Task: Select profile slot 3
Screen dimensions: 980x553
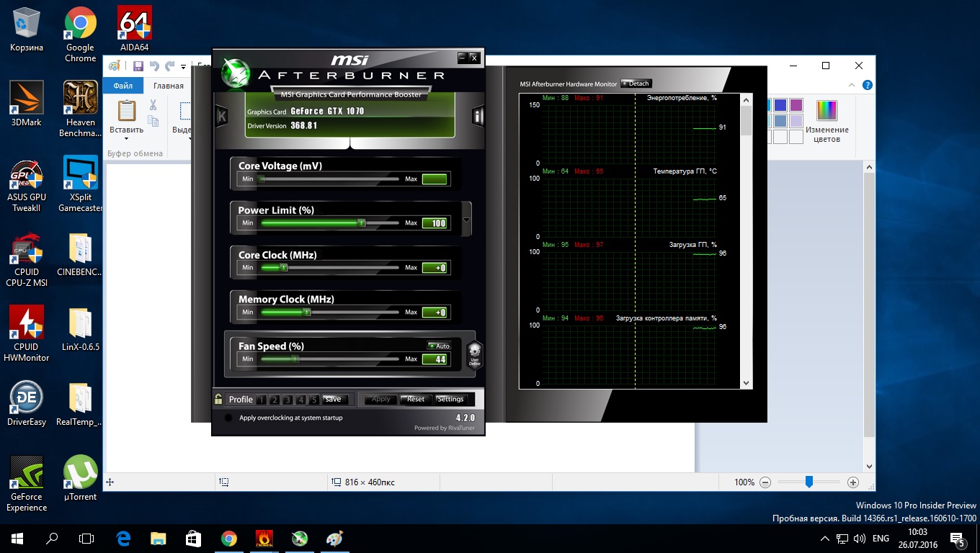Action: coord(288,400)
